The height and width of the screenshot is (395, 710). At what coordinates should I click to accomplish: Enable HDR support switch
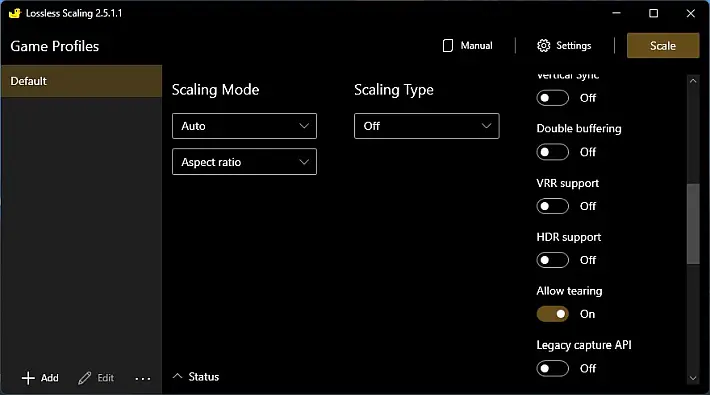(x=552, y=260)
